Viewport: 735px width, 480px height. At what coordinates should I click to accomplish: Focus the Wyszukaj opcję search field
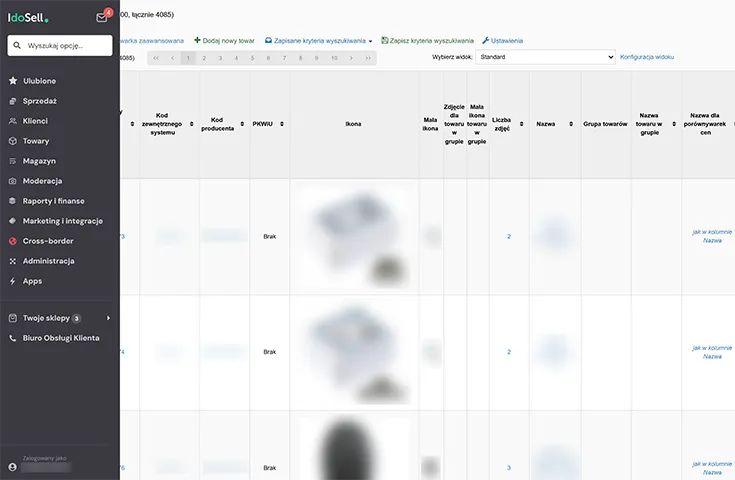pos(60,45)
